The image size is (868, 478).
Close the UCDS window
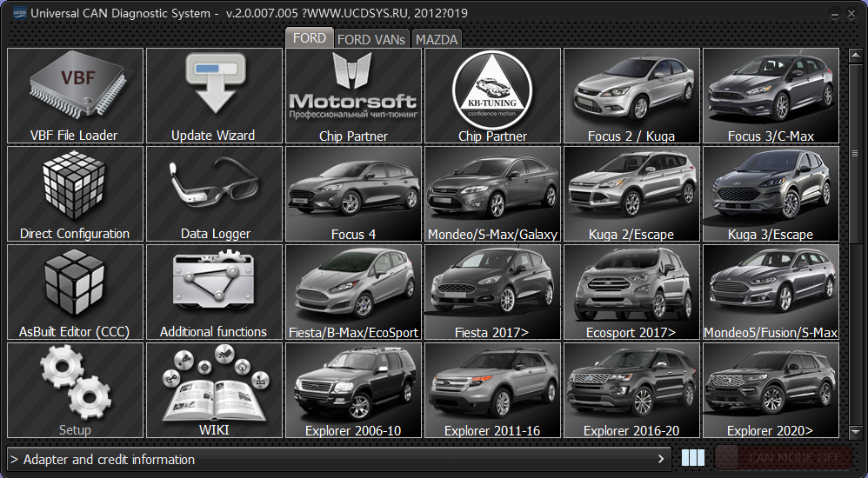(851, 15)
